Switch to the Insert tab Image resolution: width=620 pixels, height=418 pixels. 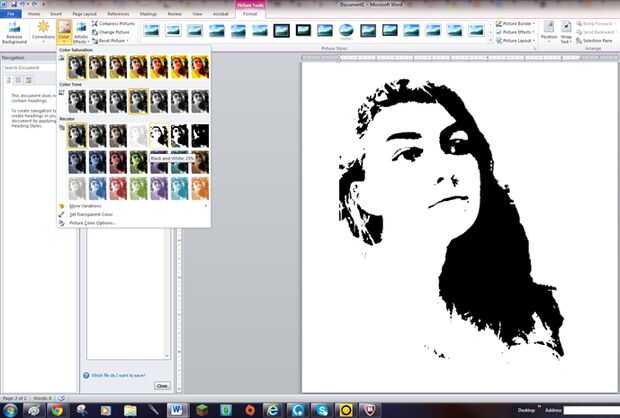(56, 14)
